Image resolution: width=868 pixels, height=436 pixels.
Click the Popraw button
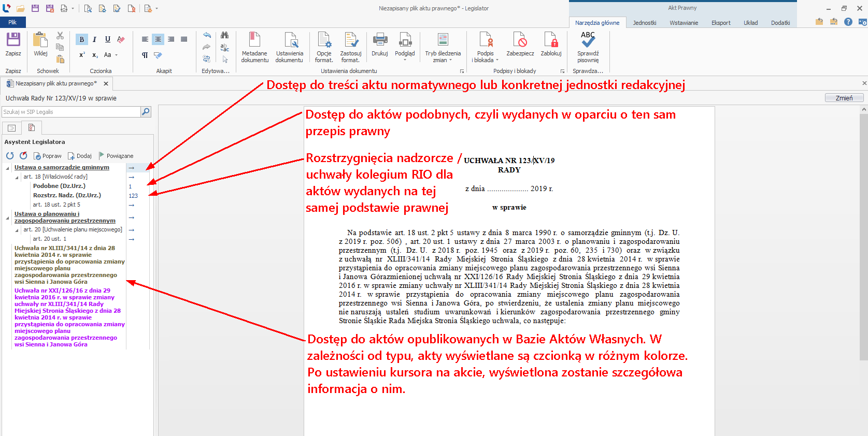pyautogui.click(x=48, y=156)
